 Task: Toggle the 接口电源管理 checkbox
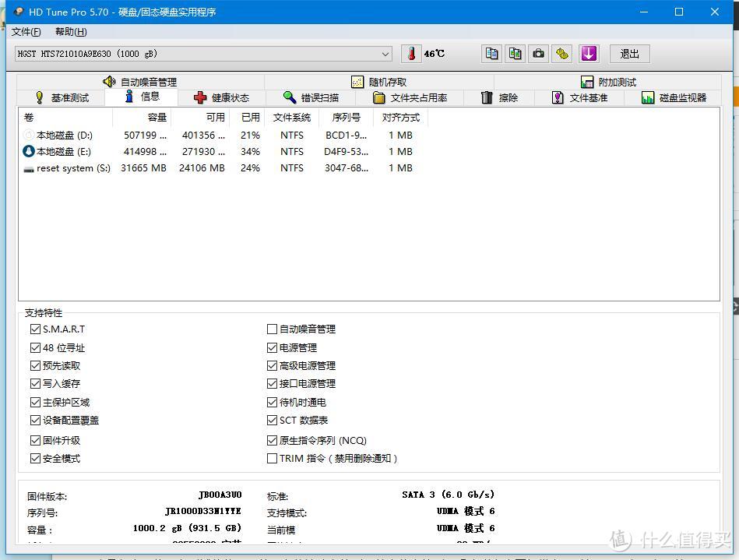click(272, 384)
